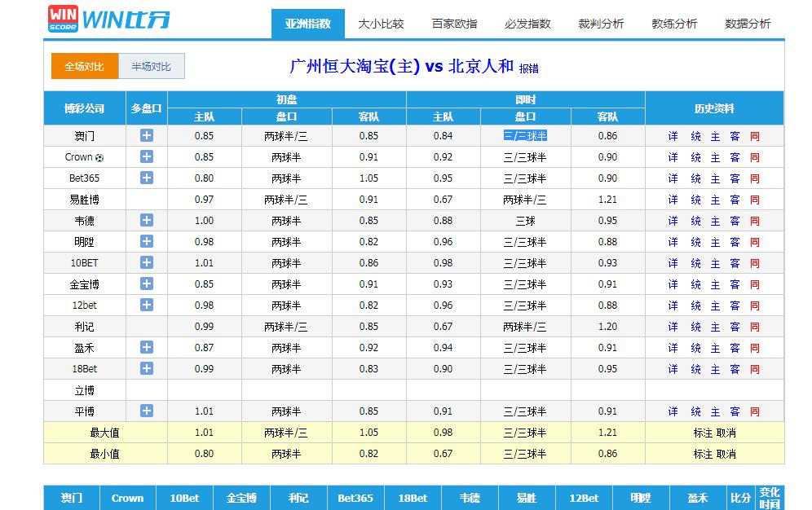Open 统 link in Crown row
This screenshot has height=510, width=812.
[x=695, y=157]
